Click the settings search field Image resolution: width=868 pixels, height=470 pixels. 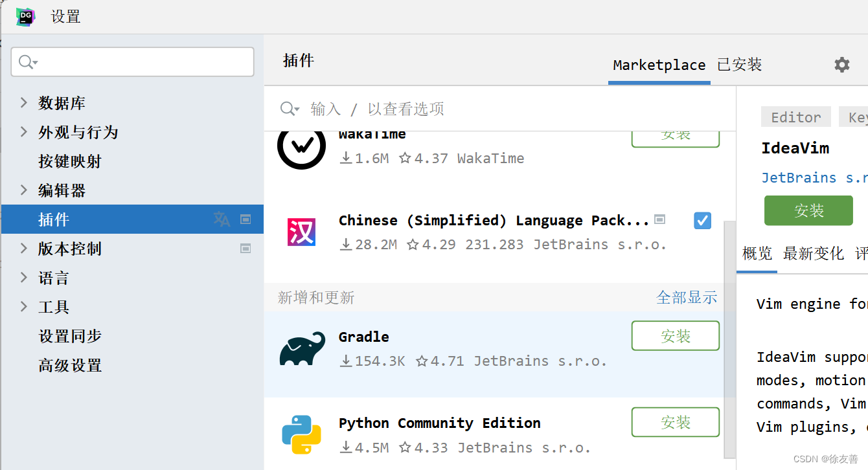point(132,62)
